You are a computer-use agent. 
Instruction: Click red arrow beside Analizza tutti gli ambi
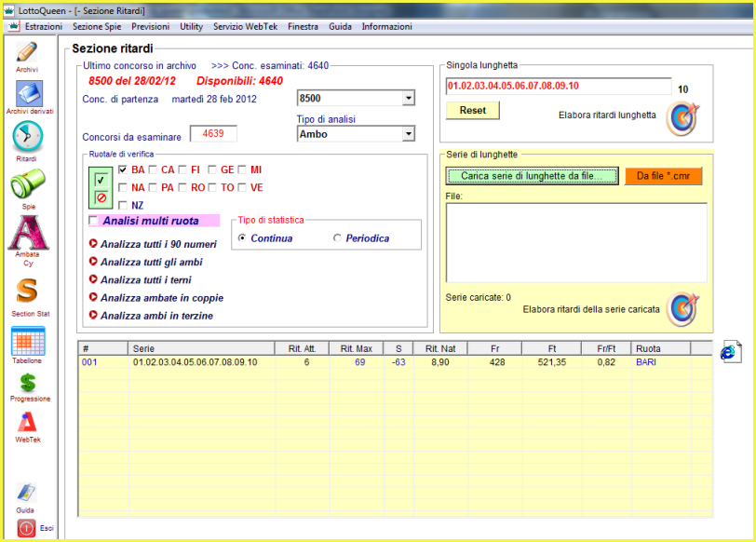pos(93,262)
